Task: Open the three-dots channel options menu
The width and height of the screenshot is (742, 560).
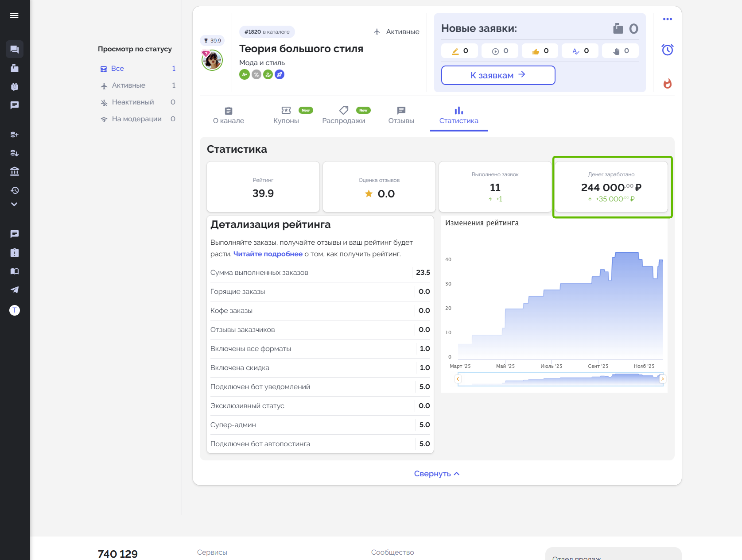Action: pos(668,19)
